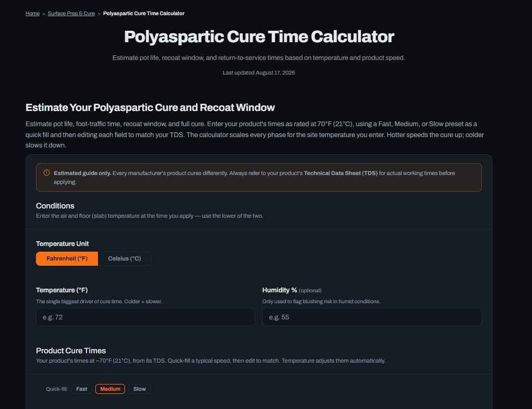Open the Surface Prep & Cure breadcrumb

[71, 13]
